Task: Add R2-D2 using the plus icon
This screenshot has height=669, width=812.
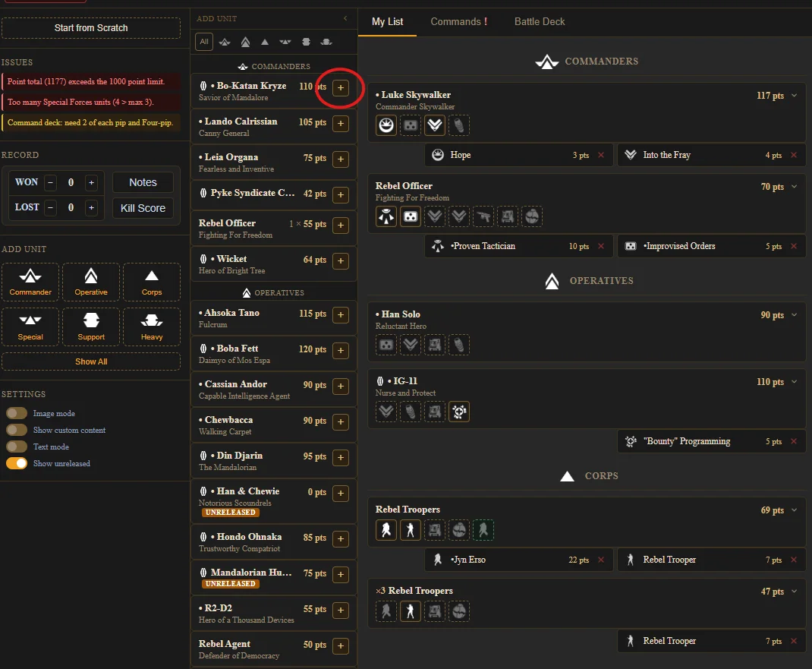Action: [x=340, y=610]
